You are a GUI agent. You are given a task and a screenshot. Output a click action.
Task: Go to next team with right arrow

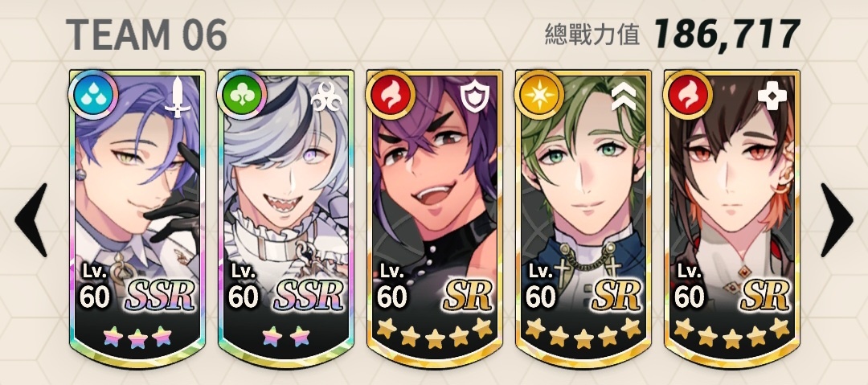pos(837,220)
